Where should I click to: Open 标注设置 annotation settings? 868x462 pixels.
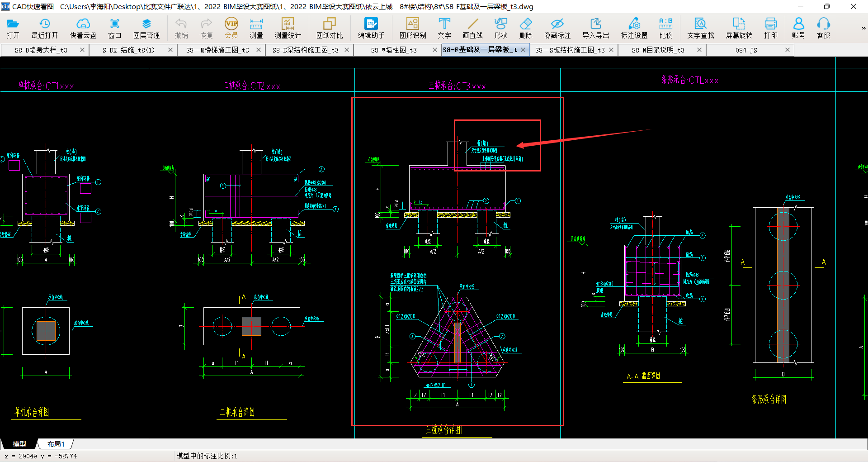pos(634,28)
